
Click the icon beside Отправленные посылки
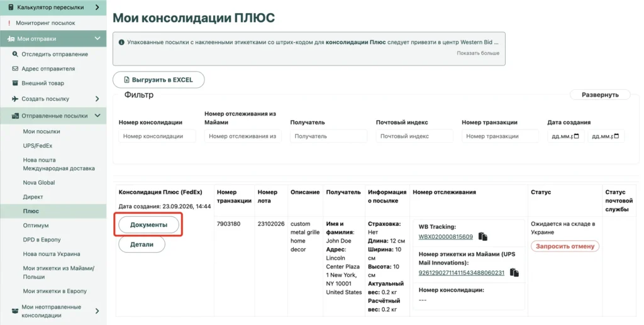(15, 116)
